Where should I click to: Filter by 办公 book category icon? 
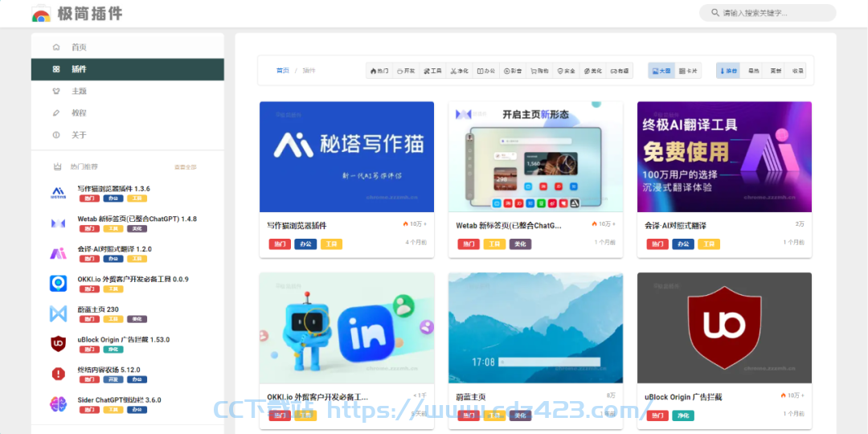[x=486, y=71]
